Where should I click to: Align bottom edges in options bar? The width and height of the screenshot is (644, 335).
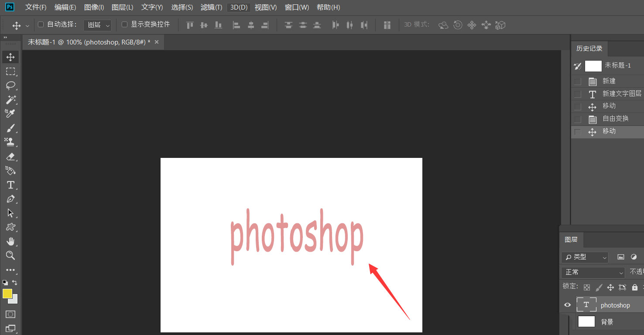[219, 25]
